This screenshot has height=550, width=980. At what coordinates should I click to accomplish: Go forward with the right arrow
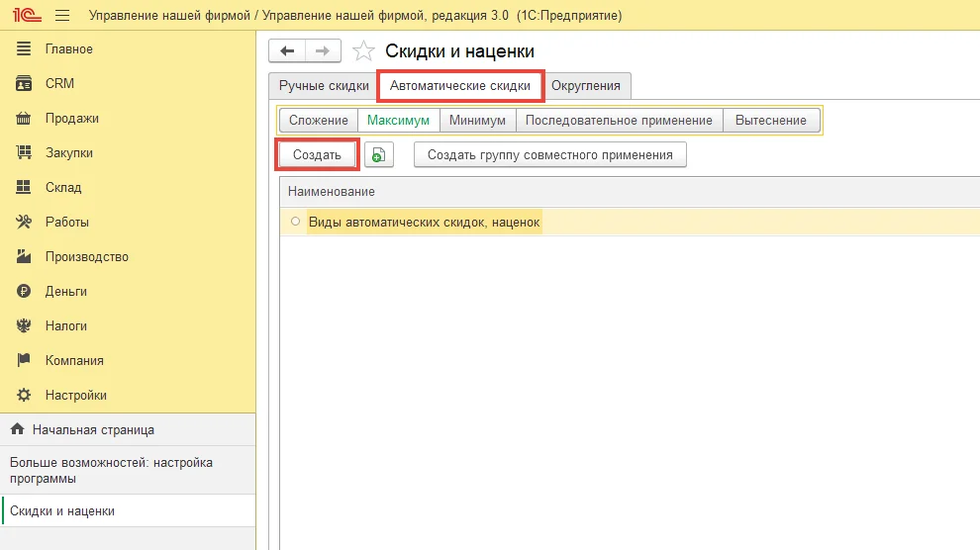click(x=323, y=51)
